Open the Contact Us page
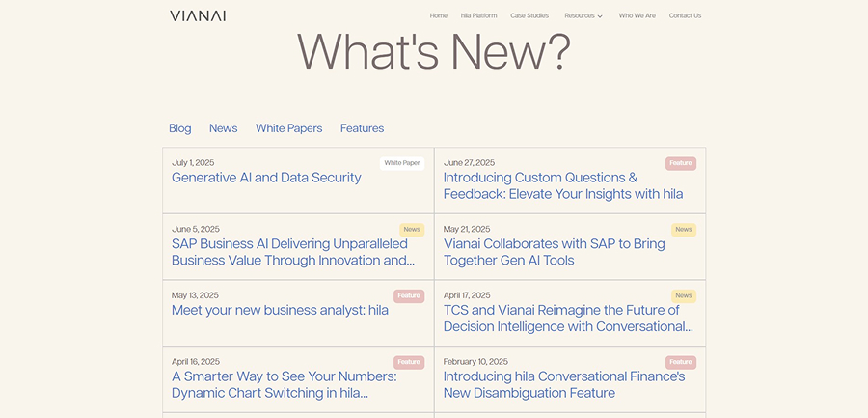The height and width of the screenshot is (418, 868). click(685, 15)
